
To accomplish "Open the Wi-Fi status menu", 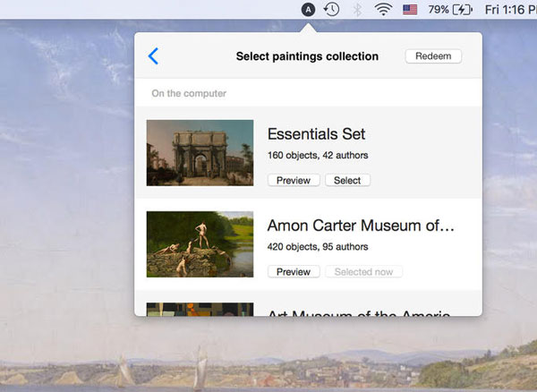I will point(383,10).
